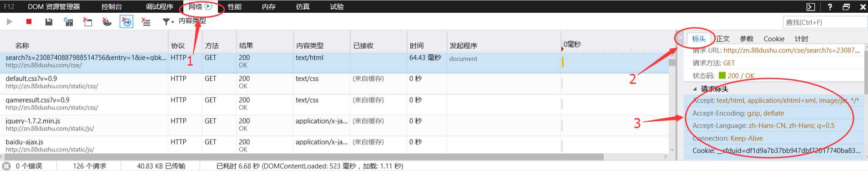Toggle clear entries on navigate button
868x171 pixels.
point(126,21)
